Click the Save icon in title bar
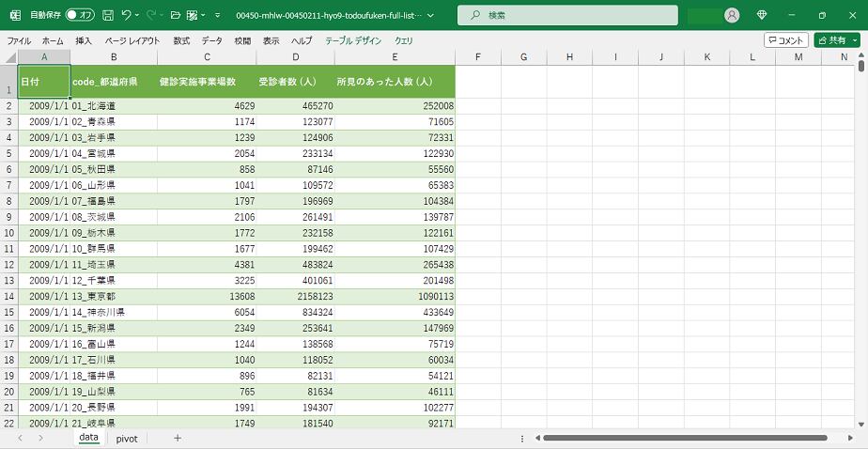The image size is (868, 449). coord(108,15)
